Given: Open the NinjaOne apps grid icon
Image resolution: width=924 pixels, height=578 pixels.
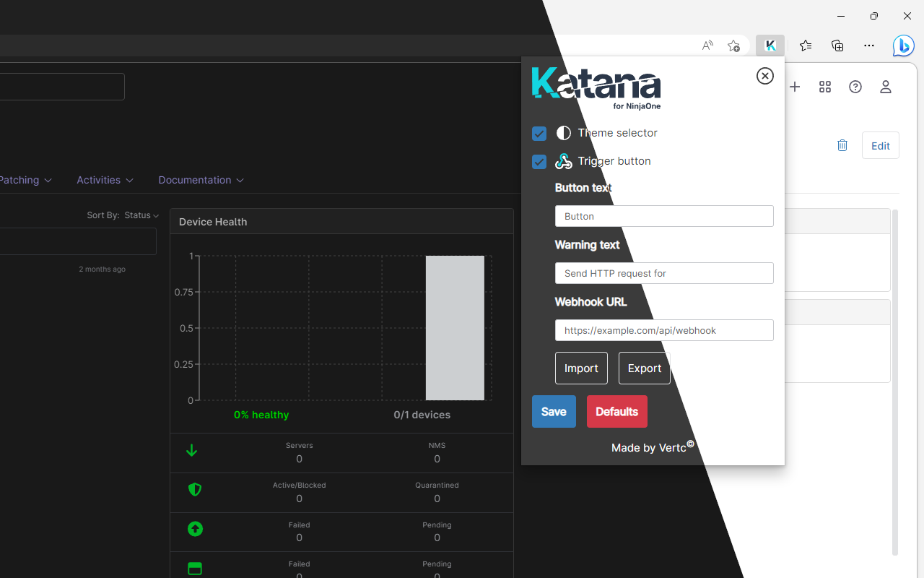Looking at the screenshot, I should [x=824, y=87].
